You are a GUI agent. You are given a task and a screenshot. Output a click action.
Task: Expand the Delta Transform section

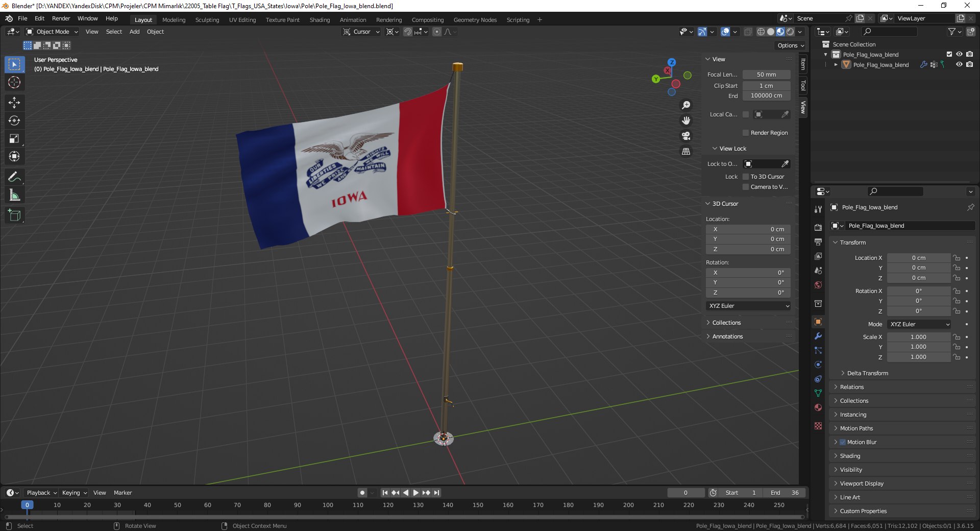tap(867, 373)
